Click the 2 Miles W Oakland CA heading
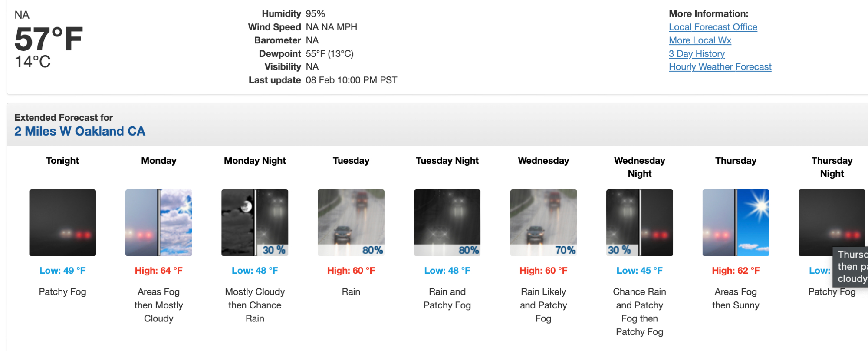This screenshot has width=868, height=351. [x=80, y=131]
